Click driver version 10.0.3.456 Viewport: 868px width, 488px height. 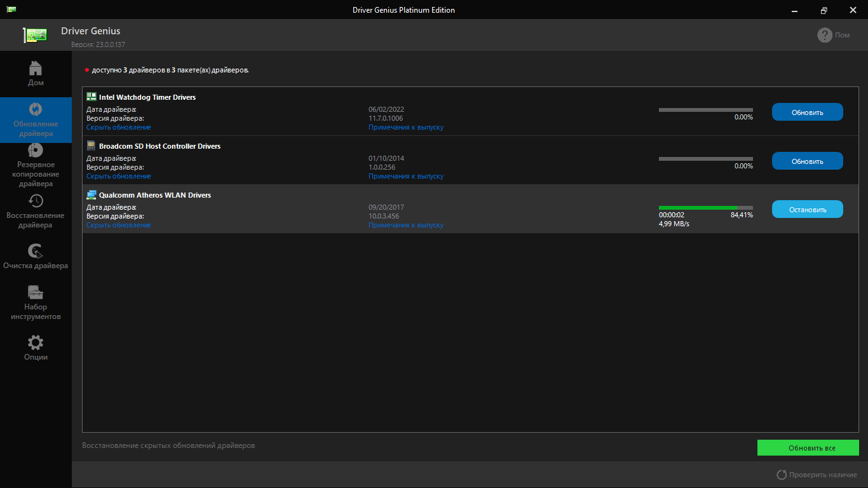click(x=384, y=216)
